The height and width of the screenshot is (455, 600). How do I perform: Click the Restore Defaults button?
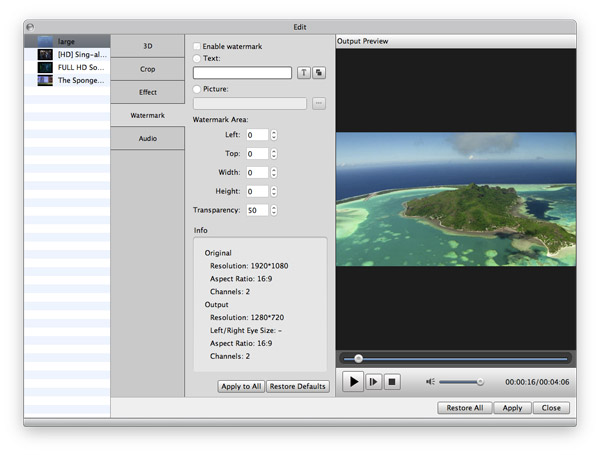click(x=298, y=386)
